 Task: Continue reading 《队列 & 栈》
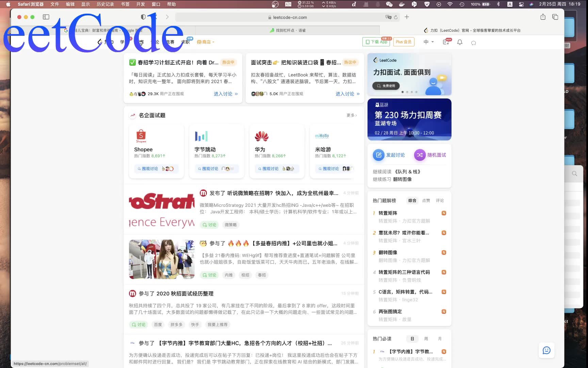(x=407, y=172)
